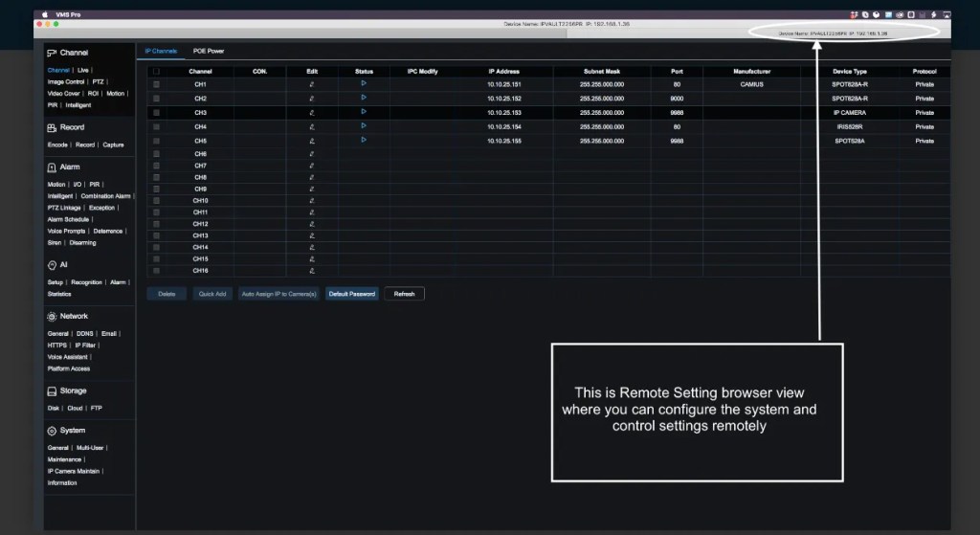Open the Image Control channel page
Screen dimensions: 980x535
pos(65,81)
